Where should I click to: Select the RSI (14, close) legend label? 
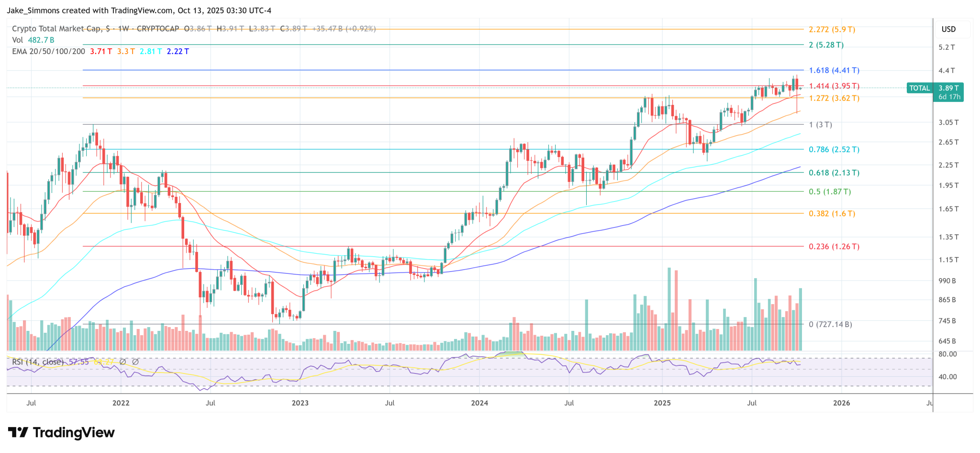[38, 362]
